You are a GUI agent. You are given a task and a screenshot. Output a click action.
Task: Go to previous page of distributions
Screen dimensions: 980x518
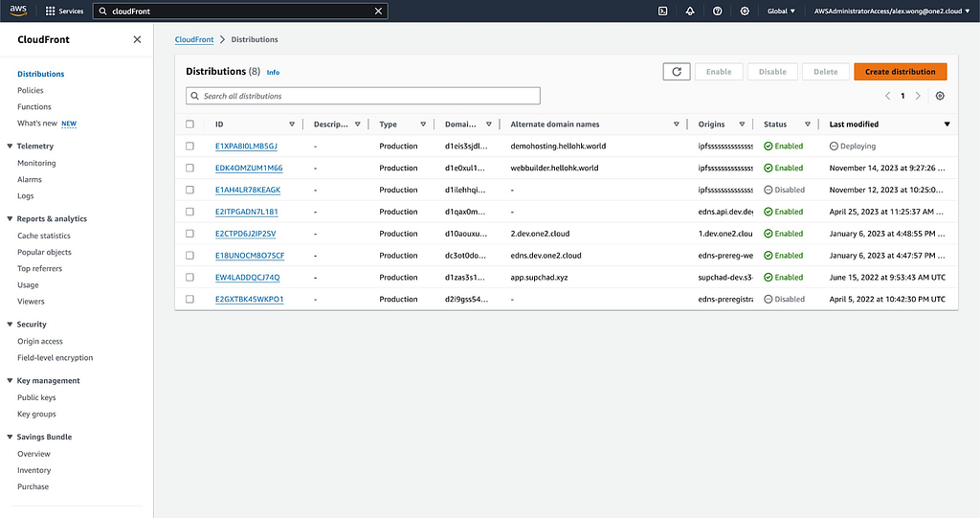887,96
